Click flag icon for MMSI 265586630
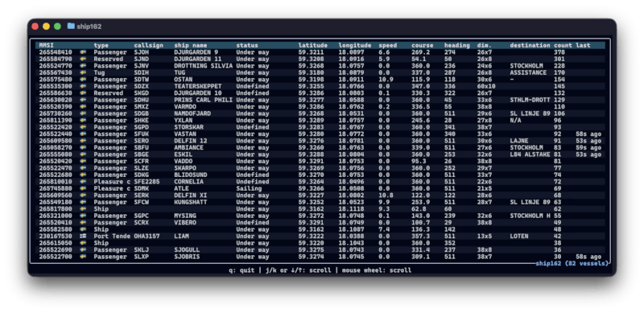The width and height of the screenshot is (644, 313). 83,93
